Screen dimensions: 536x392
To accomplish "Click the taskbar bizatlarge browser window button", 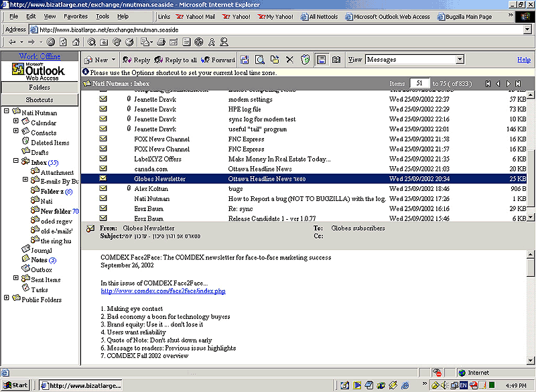I will coord(80,385).
